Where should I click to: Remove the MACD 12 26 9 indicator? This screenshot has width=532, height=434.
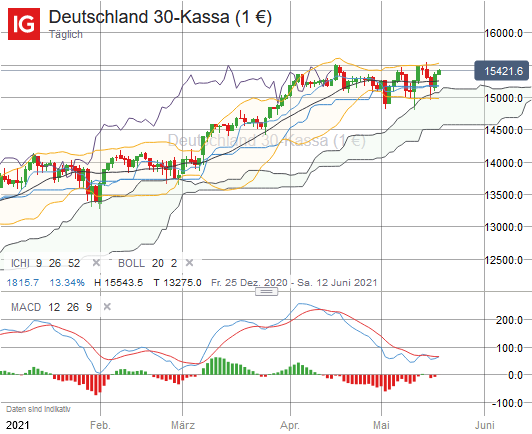(x=107, y=307)
